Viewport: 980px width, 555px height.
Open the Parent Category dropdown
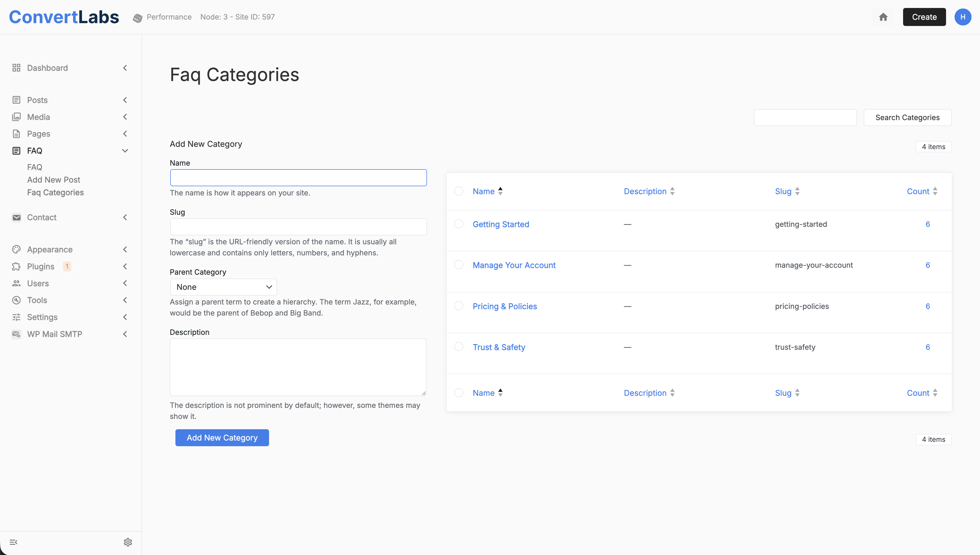[223, 287]
